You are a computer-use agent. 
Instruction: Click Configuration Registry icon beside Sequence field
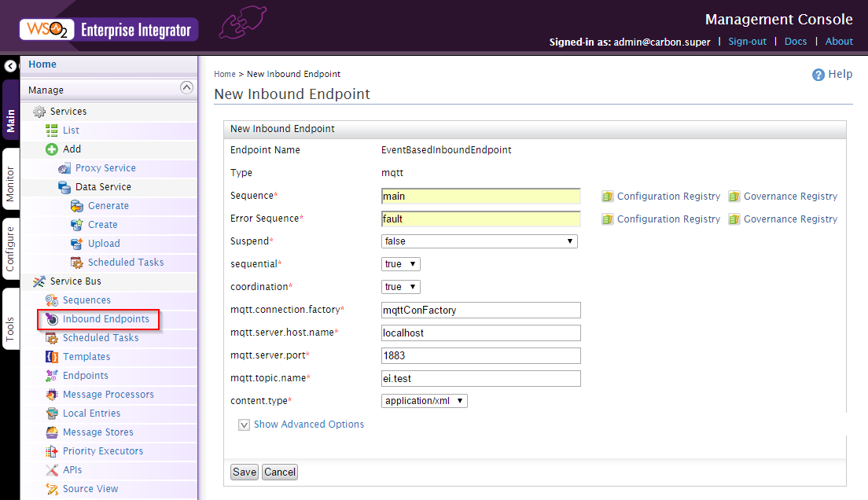[607, 197]
